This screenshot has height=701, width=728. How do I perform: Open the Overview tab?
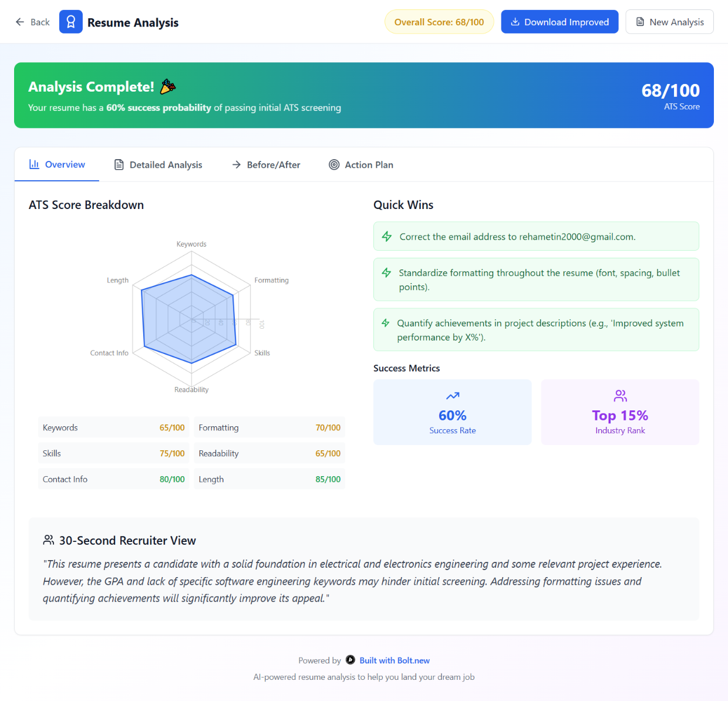[57, 164]
